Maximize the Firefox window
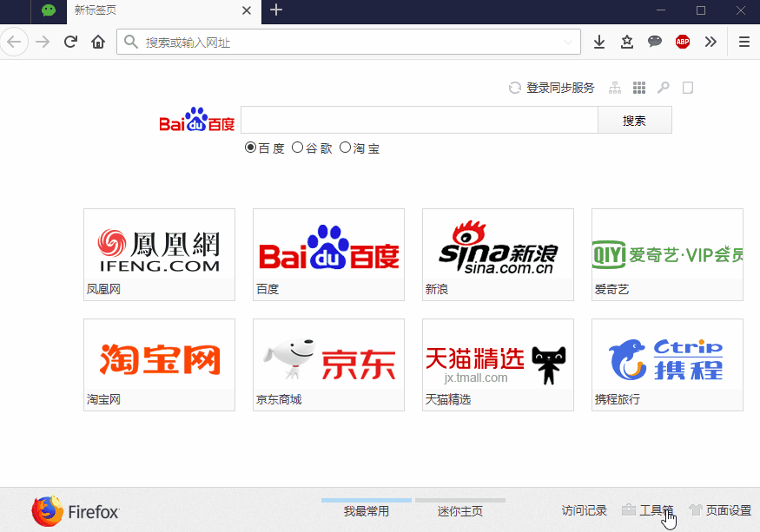 701,10
